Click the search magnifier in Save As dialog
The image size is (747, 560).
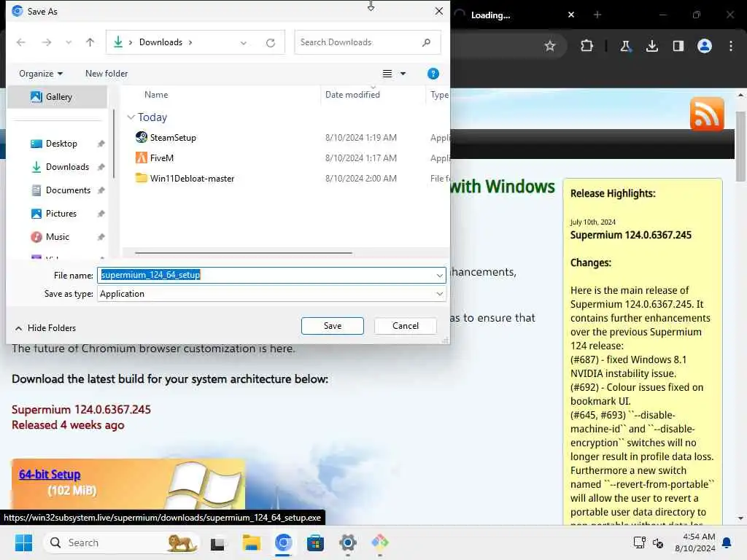point(426,42)
